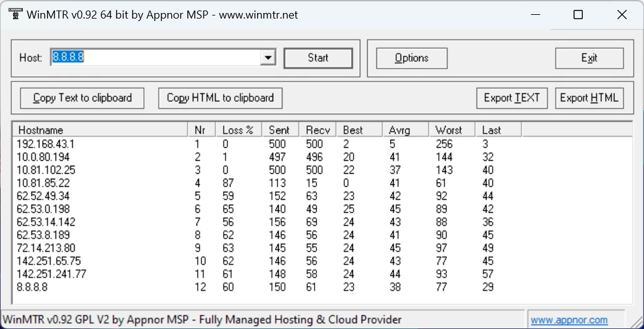The width and height of the screenshot is (644, 329).
Task: Click the Hostname column header
Action: pyautogui.click(x=100, y=130)
